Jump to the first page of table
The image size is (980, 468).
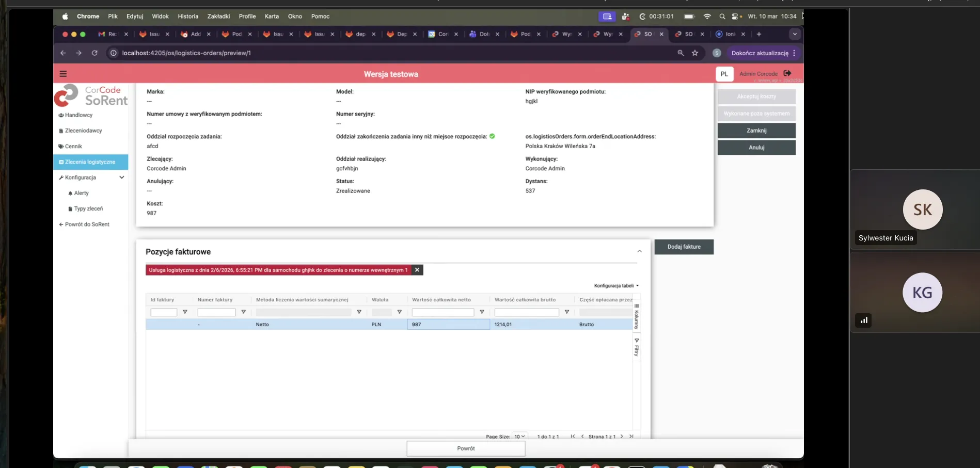pyautogui.click(x=573, y=437)
